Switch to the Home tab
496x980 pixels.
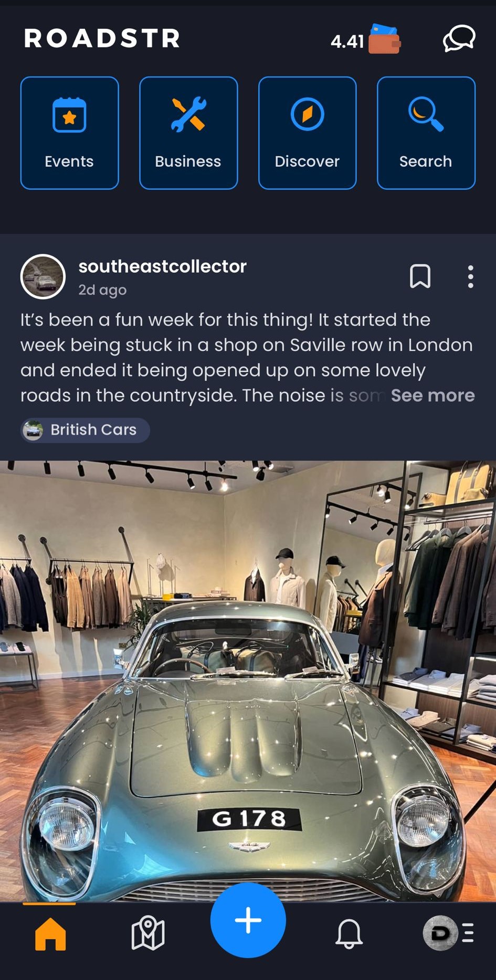click(x=50, y=934)
